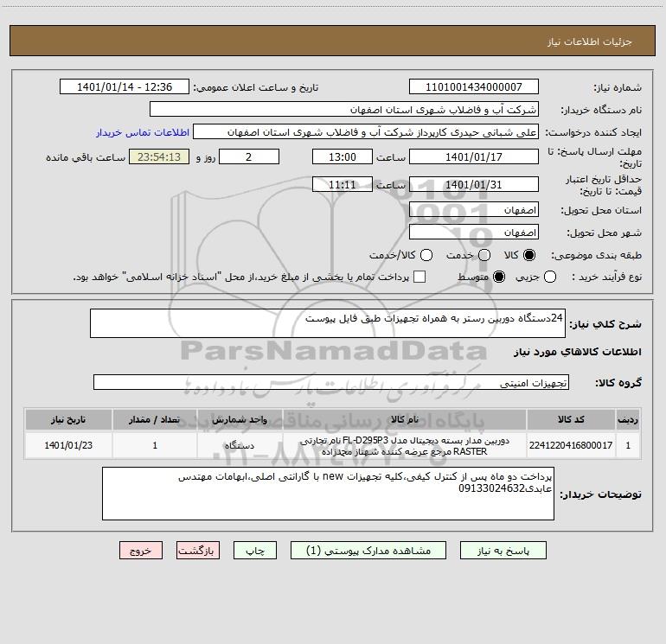
Task: Click the چاپ print button
Action: (x=255, y=551)
